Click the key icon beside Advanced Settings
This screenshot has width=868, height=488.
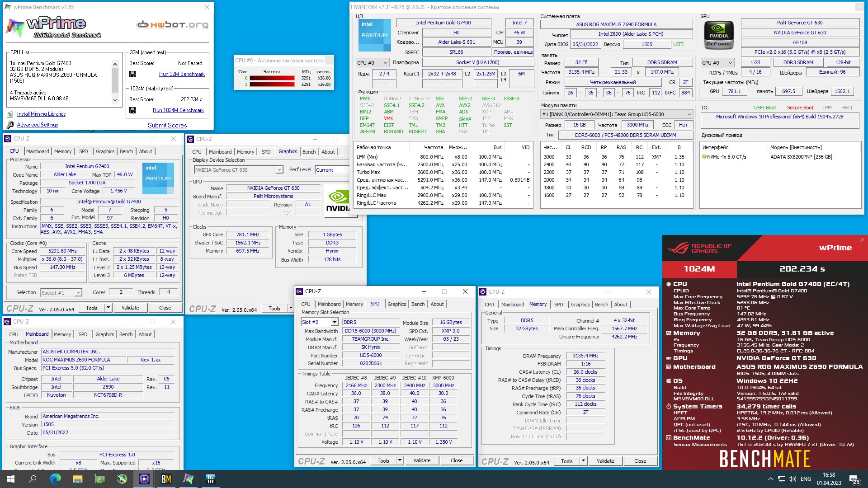pyautogui.click(x=10, y=125)
